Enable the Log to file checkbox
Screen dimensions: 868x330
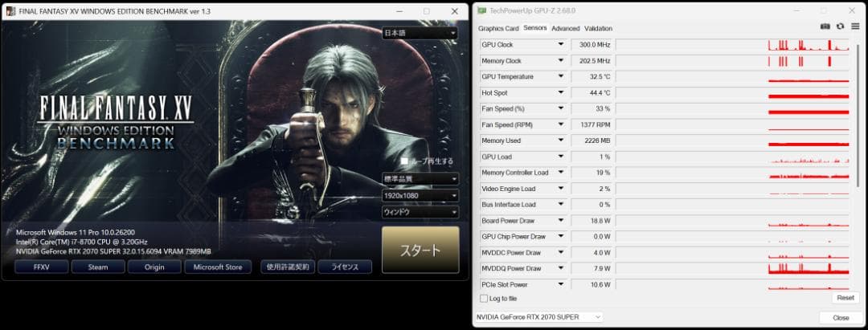pyautogui.click(x=484, y=299)
